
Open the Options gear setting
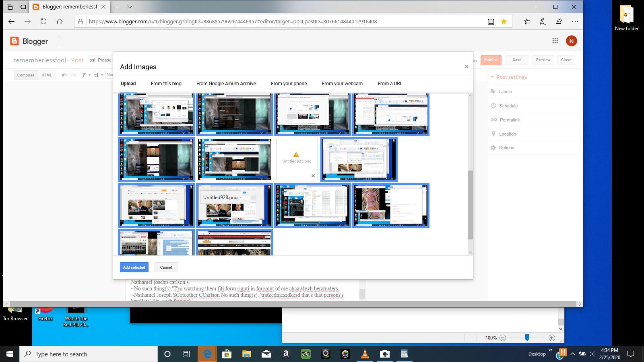[x=493, y=148]
